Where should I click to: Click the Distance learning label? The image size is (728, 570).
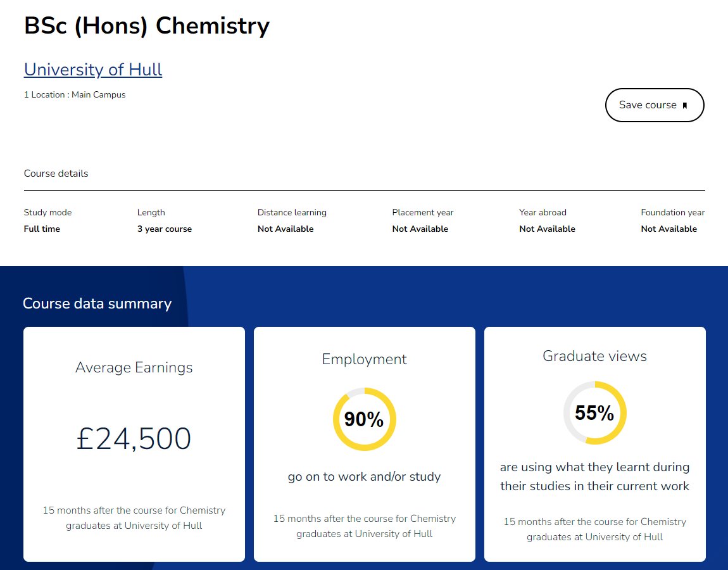(292, 212)
